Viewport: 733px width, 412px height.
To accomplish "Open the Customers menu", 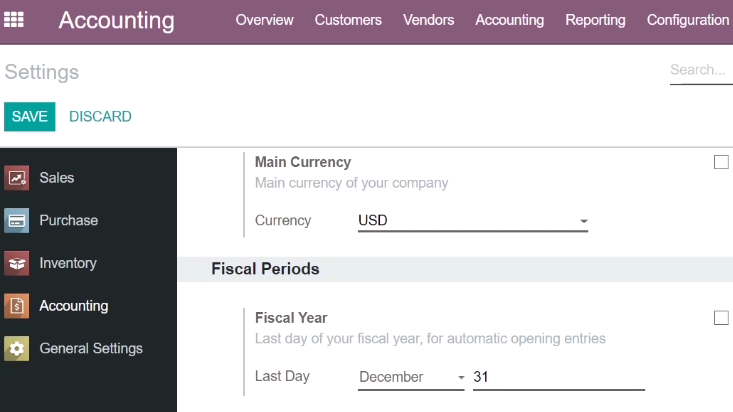I will [348, 20].
